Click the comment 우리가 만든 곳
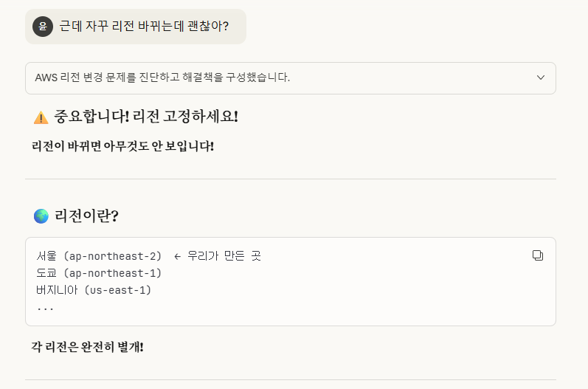 (224, 256)
